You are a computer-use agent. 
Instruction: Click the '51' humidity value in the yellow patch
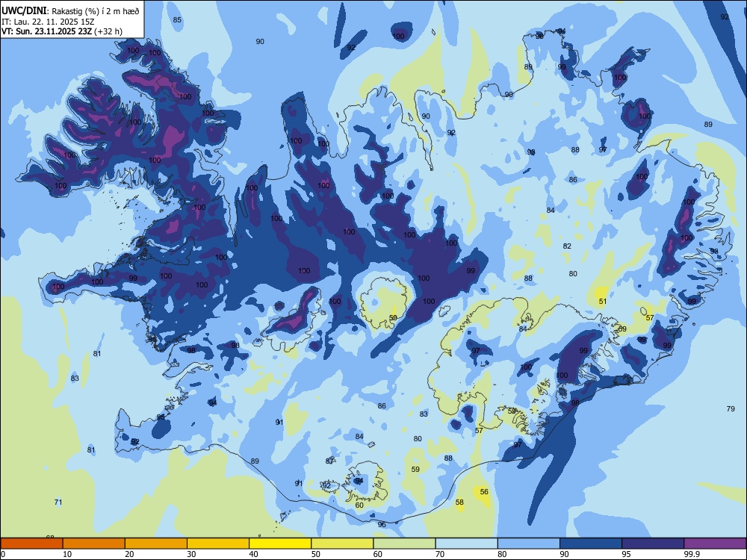click(603, 302)
